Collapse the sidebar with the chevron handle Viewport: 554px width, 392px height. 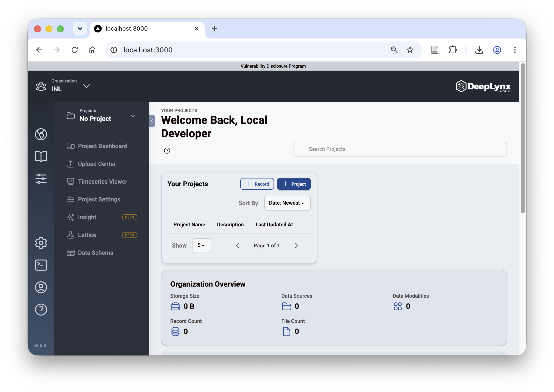[152, 121]
